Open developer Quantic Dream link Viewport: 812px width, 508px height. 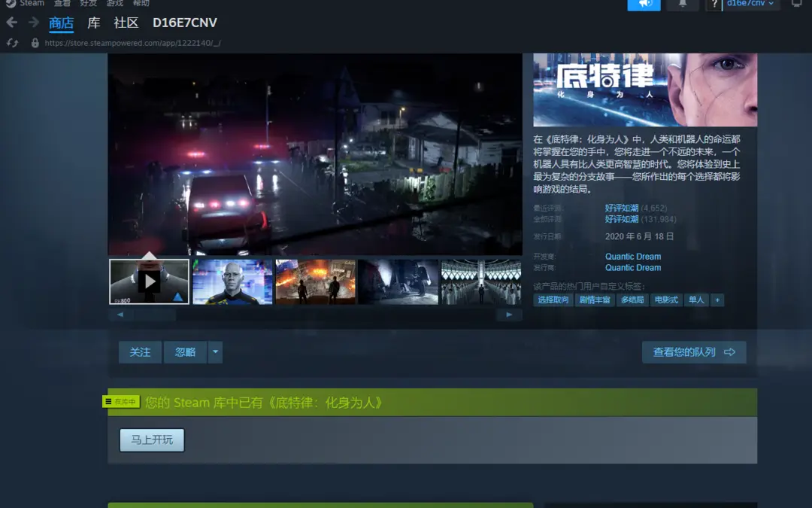coord(633,257)
